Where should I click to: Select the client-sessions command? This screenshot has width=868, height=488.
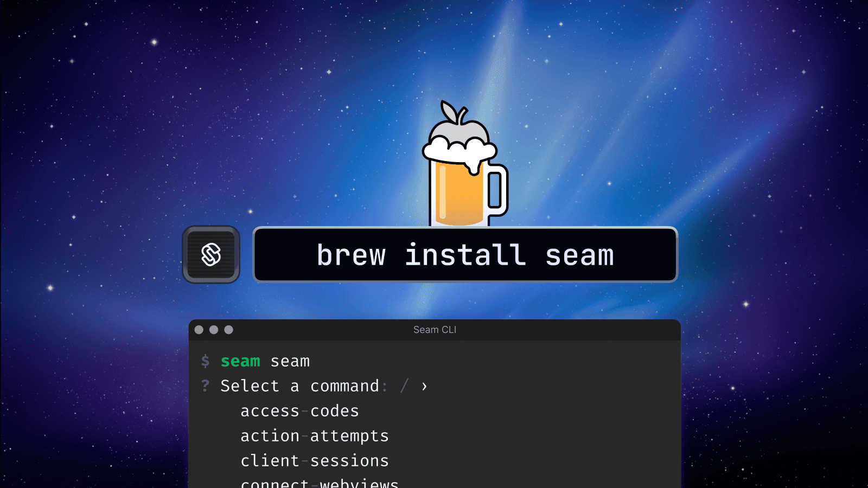[315, 461]
